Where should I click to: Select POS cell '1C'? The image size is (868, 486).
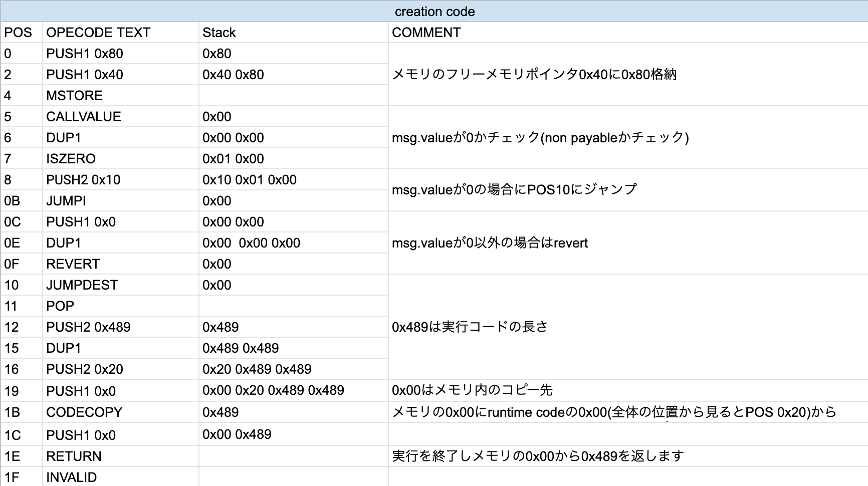tap(22, 434)
